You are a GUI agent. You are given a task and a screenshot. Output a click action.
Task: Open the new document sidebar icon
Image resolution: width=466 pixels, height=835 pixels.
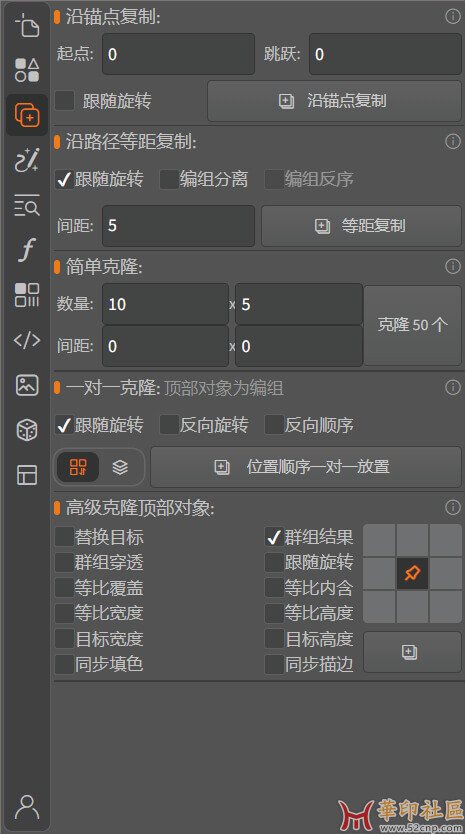(27, 26)
